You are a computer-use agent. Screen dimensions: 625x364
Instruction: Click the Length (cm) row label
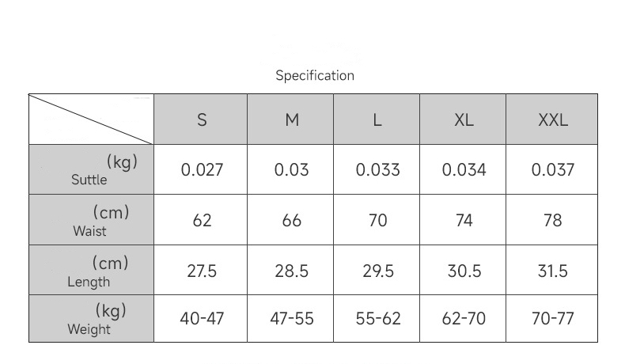click(92, 271)
